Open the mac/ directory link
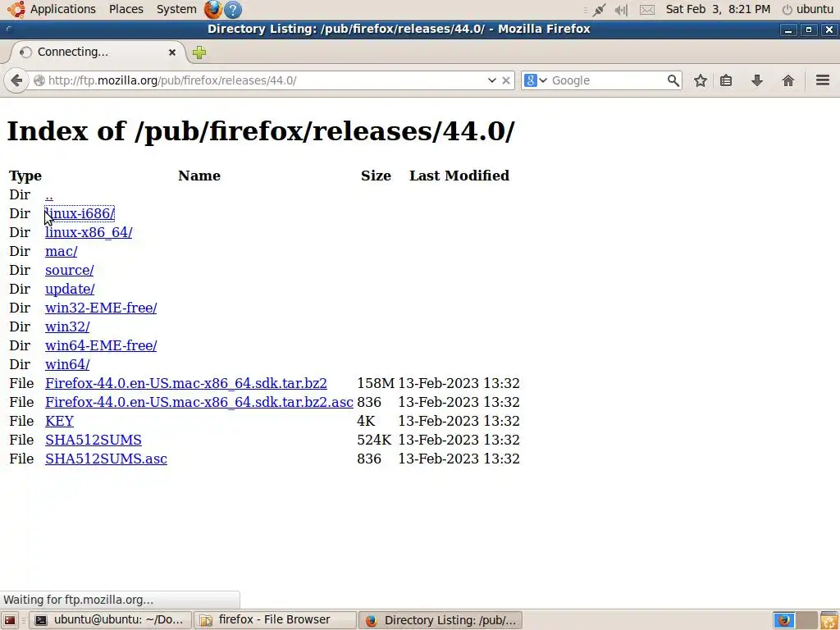Screen dimensions: 840x630 click(x=61, y=251)
